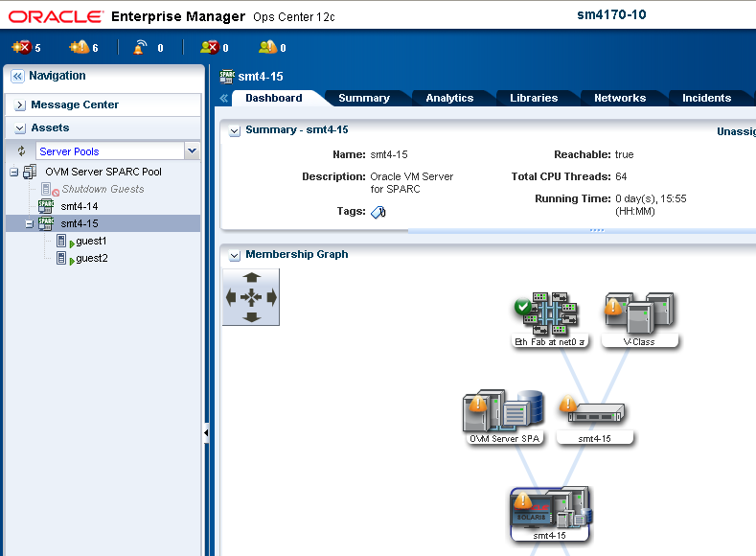
Task: Click the Total CPU Threads value 64
Action: pos(621,176)
